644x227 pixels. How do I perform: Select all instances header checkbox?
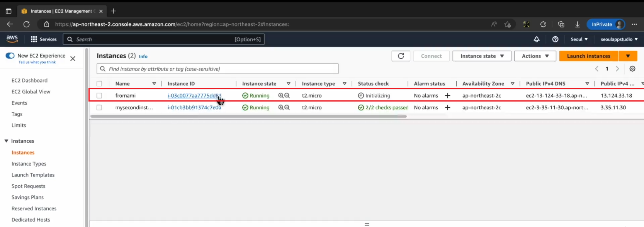[x=99, y=83]
